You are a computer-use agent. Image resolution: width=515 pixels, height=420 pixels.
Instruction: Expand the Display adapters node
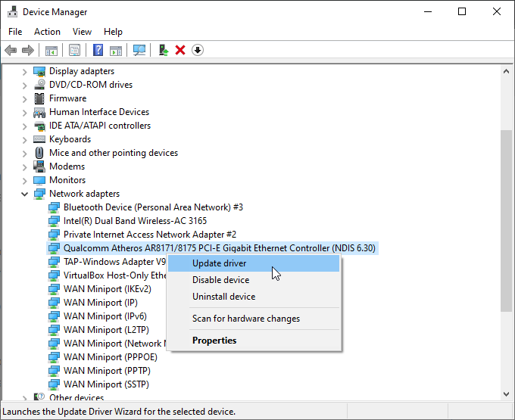pos(25,72)
